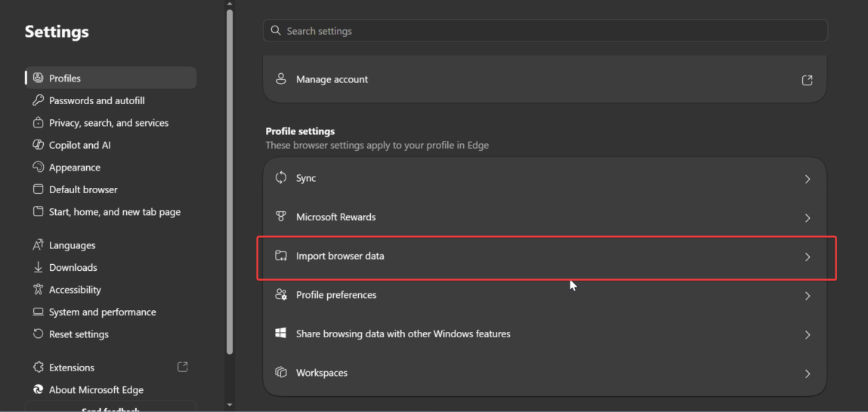868x412 pixels.
Task: Click the lock icon for Privacy
Action: tap(39, 123)
